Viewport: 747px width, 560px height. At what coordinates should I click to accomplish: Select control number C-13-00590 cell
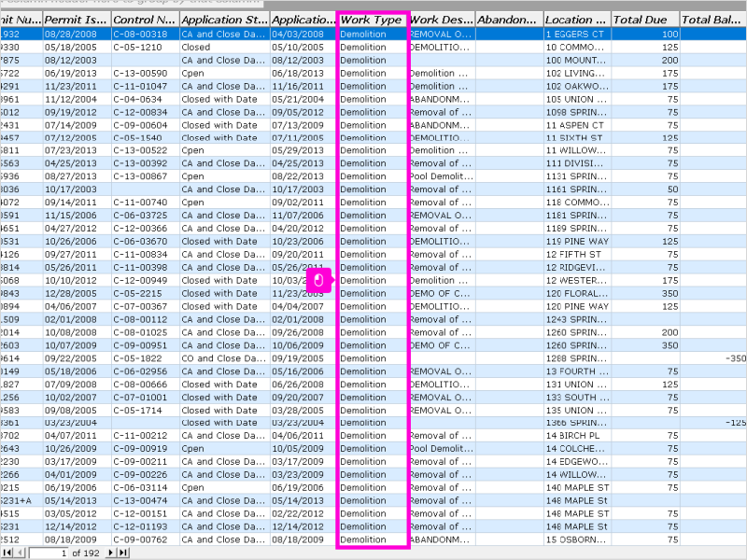[145, 74]
